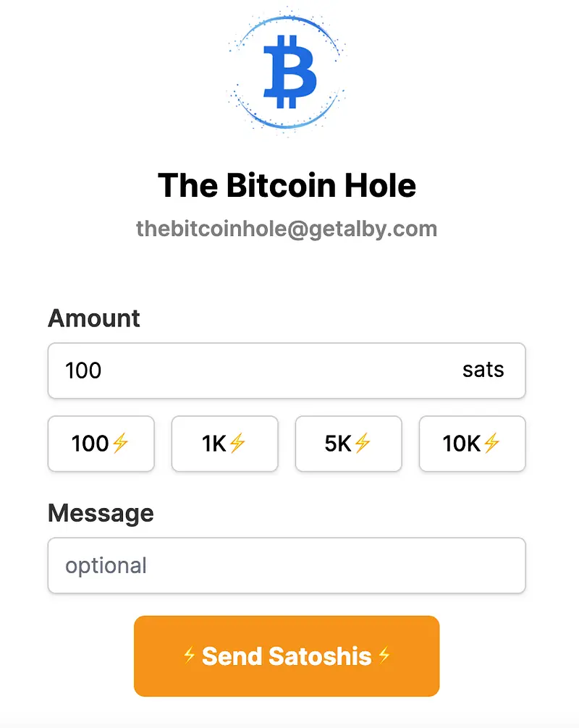Click the 100 value typed in Amount
The image size is (579, 728).
(x=83, y=371)
